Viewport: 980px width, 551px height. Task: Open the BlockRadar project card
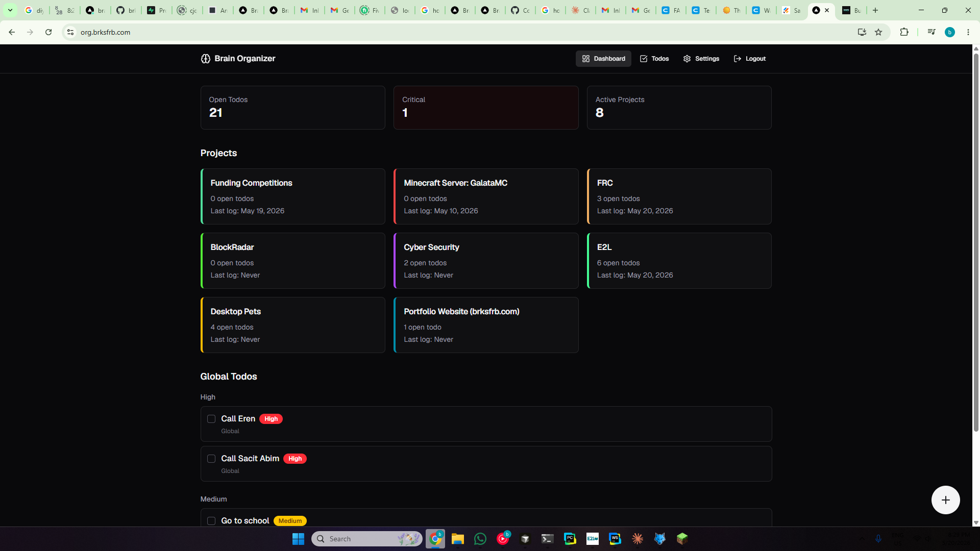tap(293, 261)
